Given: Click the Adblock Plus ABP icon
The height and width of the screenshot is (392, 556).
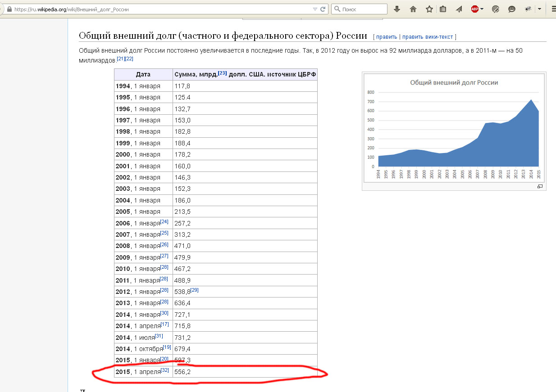Looking at the screenshot, I should tap(474, 9).
